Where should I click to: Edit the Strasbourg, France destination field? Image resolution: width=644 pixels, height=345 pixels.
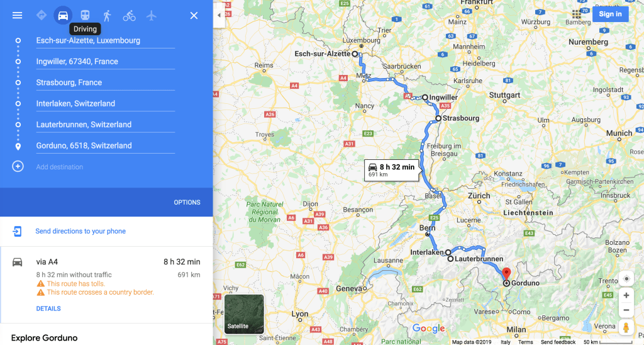pos(106,82)
